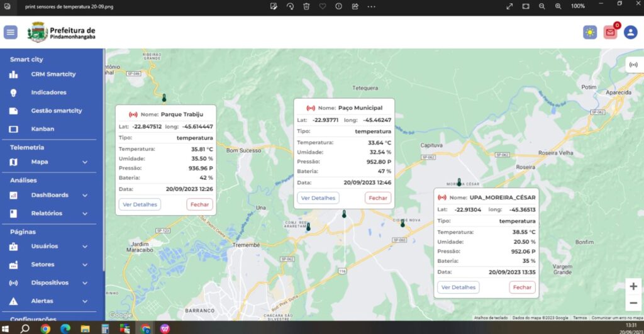Image resolution: width=644 pixels, height=334 pixels.
Task: Open the mail notifications icon
Action: click(610, 32)
